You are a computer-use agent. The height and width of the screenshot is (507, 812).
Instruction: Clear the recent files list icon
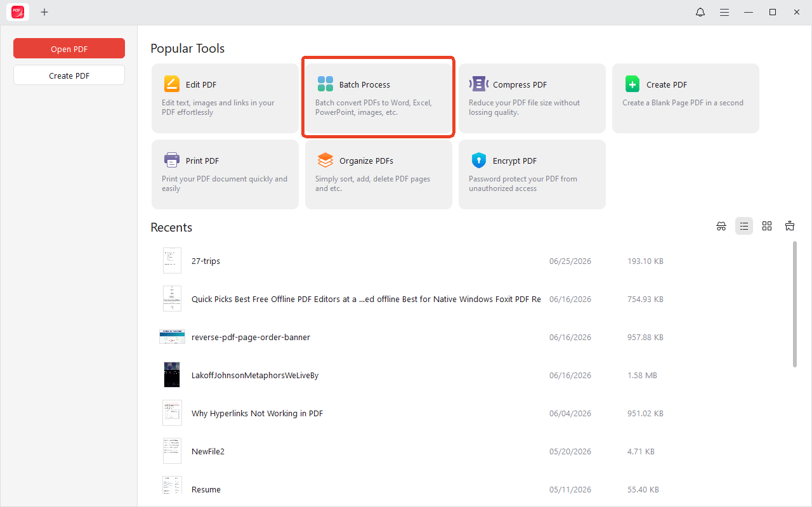click(x=790, y=226)
